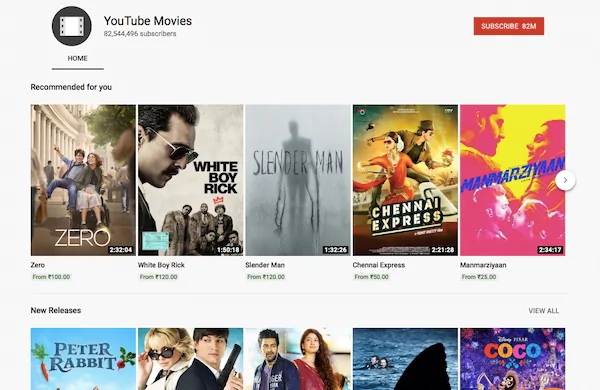Open the Chennai Express poster
The width and height of the screenshot is (600, 390).
tap(405, 180)
